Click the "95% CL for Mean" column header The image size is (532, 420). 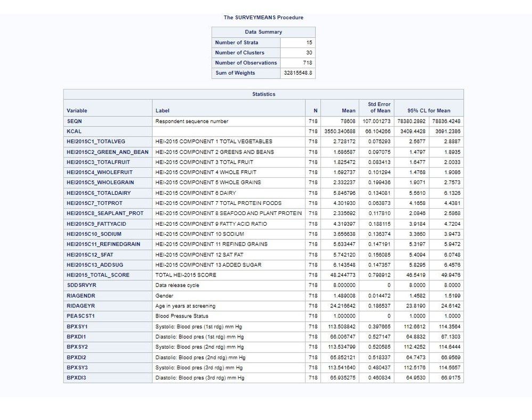pos(429,110)
